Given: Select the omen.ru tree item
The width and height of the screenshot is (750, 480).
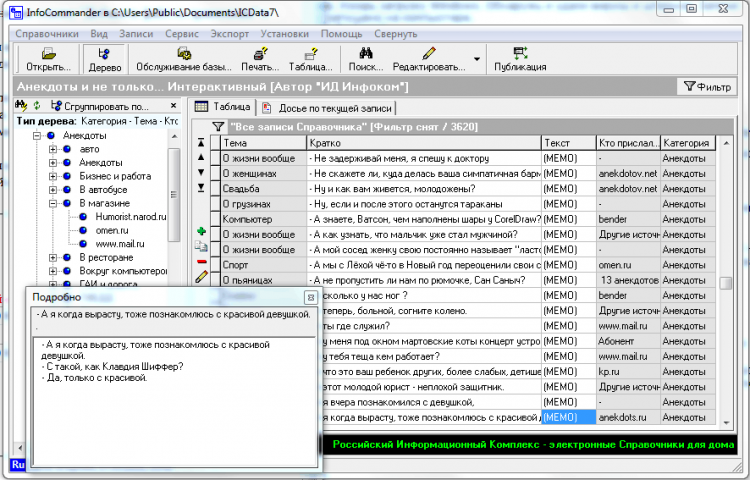Looking at the screenshot, I should pyautogui.click(x=110, y=230).
